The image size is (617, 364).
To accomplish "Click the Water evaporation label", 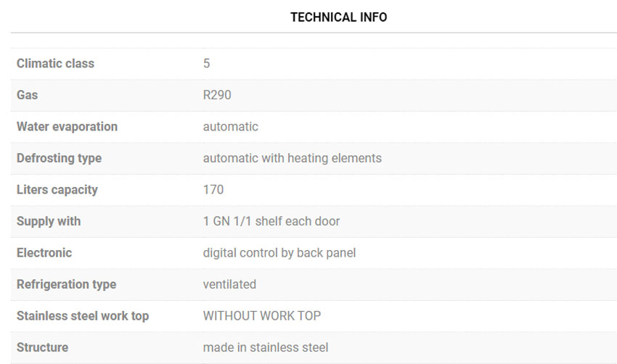I will click(67, 127).
